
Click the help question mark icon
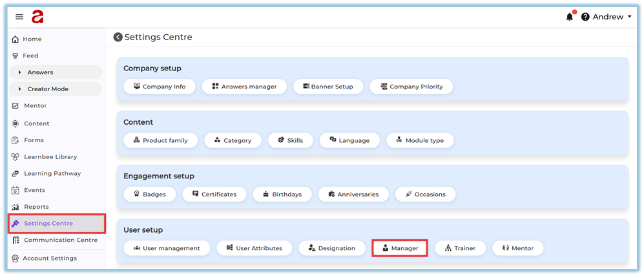(x=585, y=17)
